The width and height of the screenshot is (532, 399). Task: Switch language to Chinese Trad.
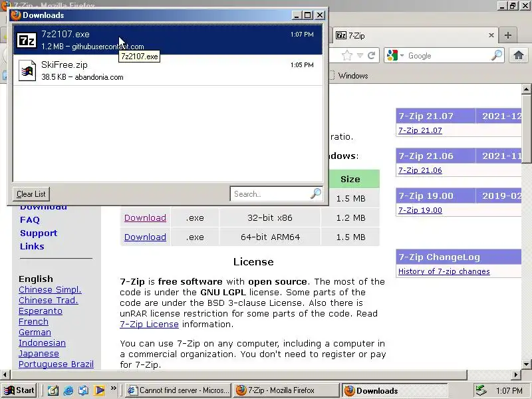(49, 301)
